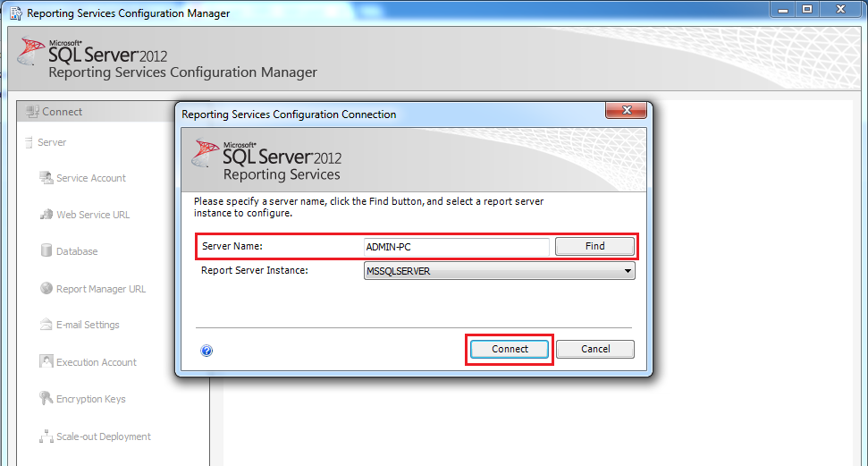This screenshot has width=868, height=466.
Task: Click the Connect button in dialog
Action: pyautogui.click(x=510, y=349)
